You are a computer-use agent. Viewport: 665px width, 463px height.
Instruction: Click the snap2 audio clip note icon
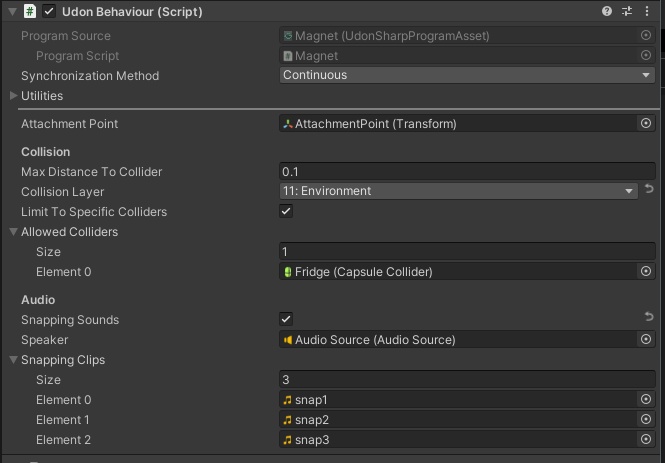pos(288,420)
